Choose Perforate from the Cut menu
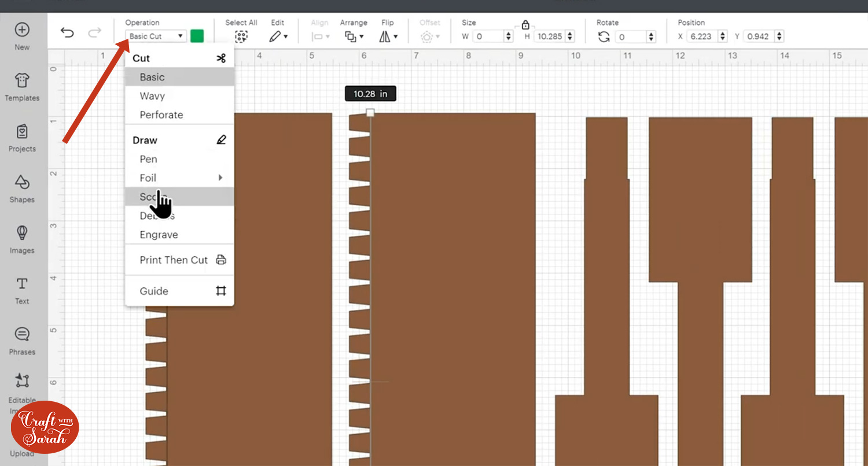This screenshot has width=868, height=466. [161, 114]
